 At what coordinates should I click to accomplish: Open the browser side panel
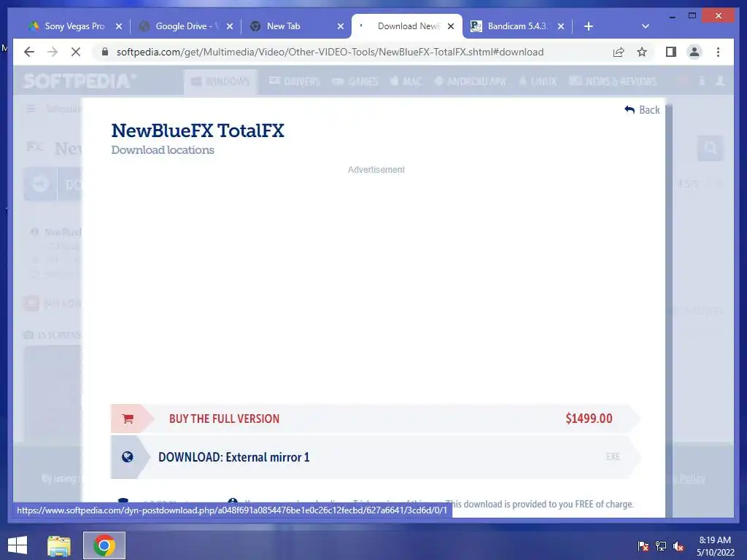coord(671,52)
